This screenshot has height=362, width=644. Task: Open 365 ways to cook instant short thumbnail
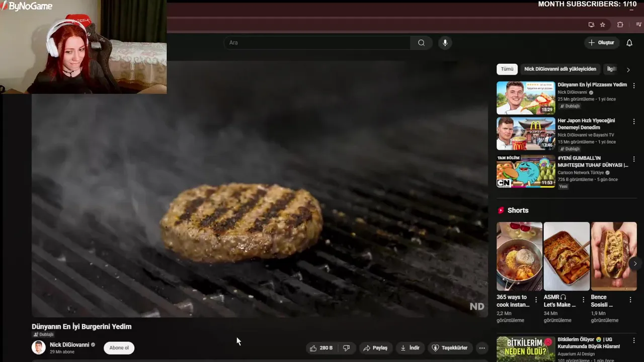519,256
